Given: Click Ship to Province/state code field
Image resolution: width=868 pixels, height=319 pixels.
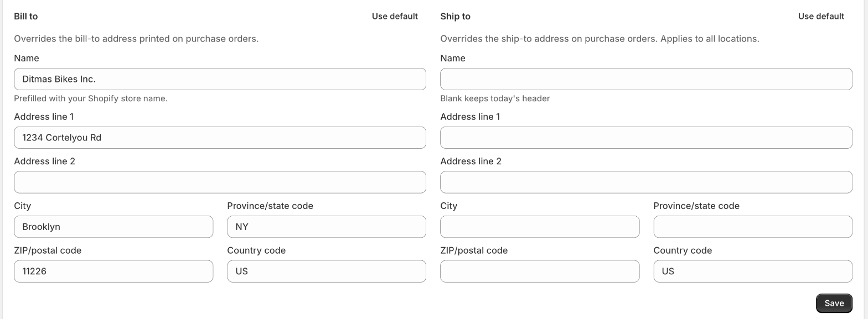Looking at the screenshot, I should pos(753,227).
